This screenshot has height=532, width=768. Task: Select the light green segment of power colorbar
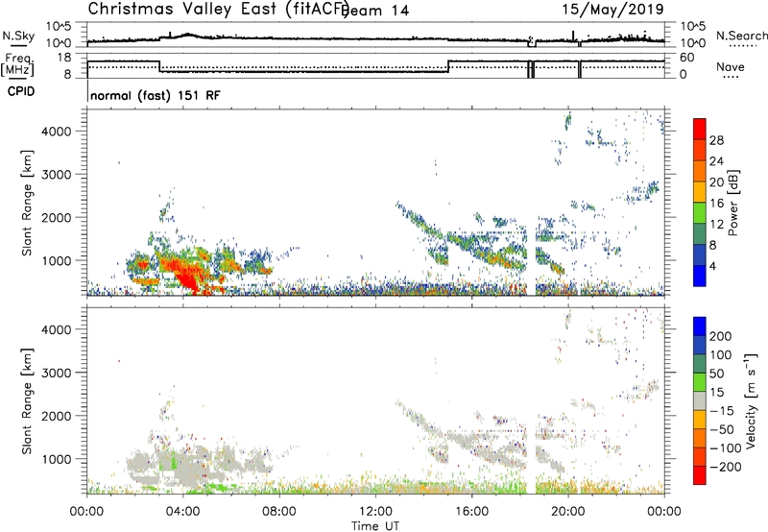pyautogui.click(x=700, y=212)
